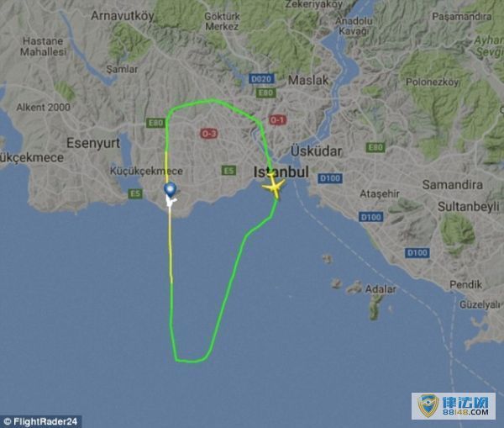Screen dimensions: 504x428
Task: Select the Üsküdar map label
Action: (317, 151)
